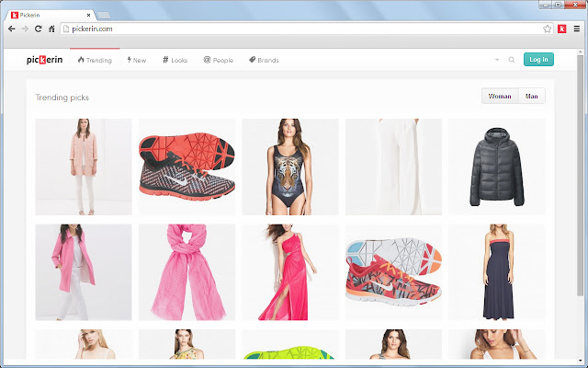Open the pink scarf pick
This screenshot has height=368, width=588.
[x=187, y=272]
